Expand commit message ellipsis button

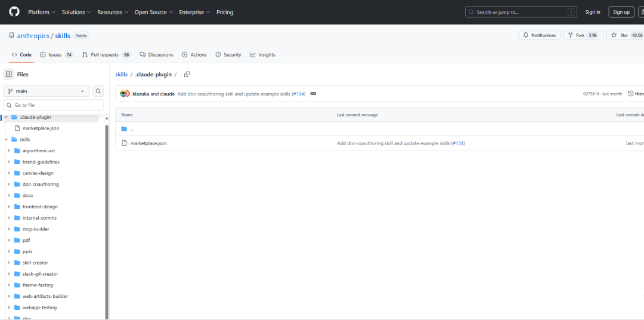tap(313, 94)
